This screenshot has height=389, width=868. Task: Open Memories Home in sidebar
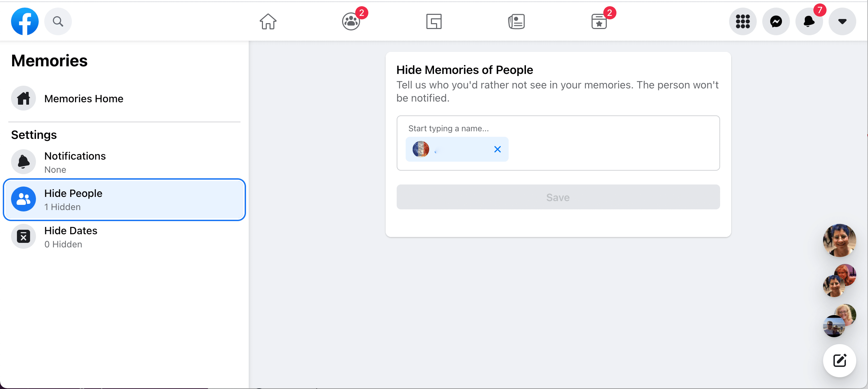(x=84, y=98)
